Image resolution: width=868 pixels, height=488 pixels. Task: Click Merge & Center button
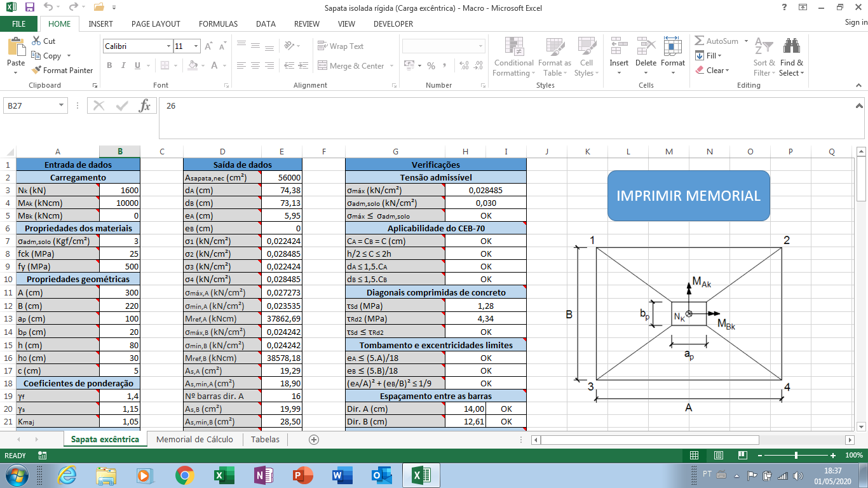coord(351,66)
